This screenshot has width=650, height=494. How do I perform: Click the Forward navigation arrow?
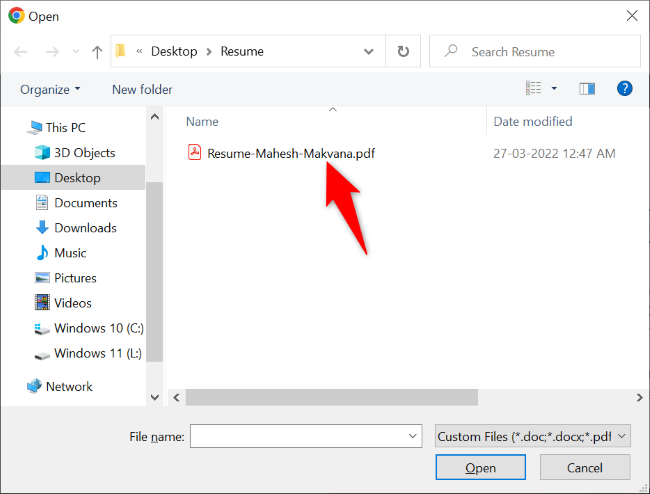point(52,52)
